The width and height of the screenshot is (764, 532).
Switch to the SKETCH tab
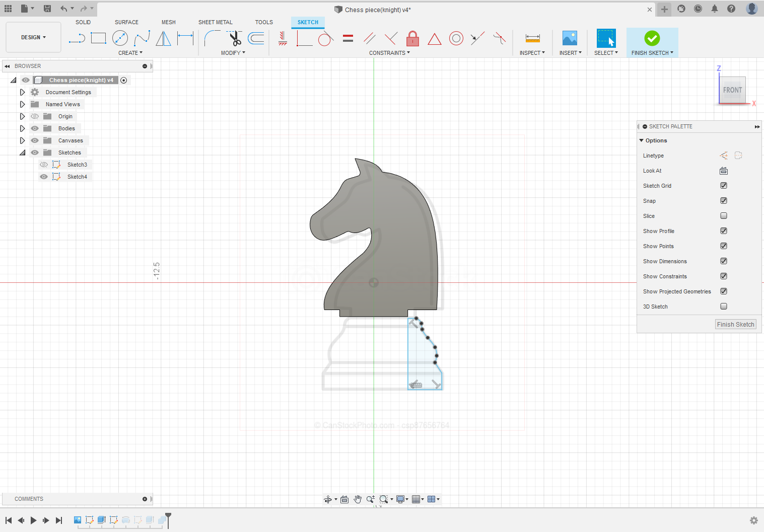pos(308,22)
